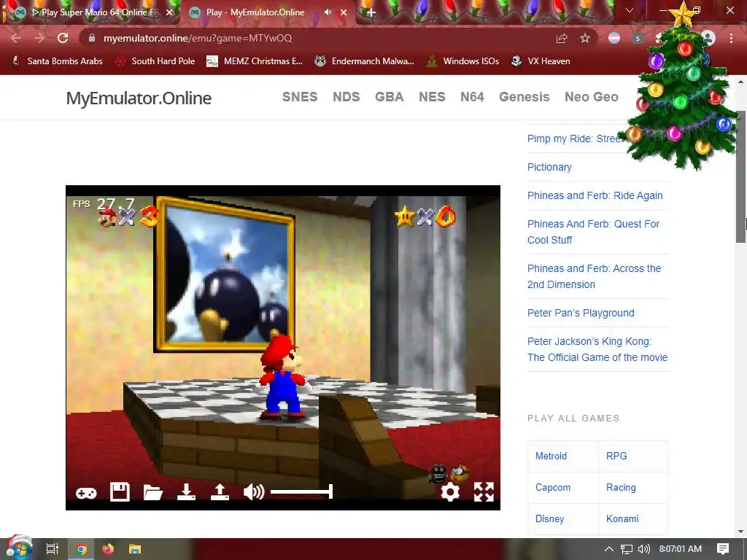
Task: Open the Windows ISOs bookmark
Action: point(462,61)
